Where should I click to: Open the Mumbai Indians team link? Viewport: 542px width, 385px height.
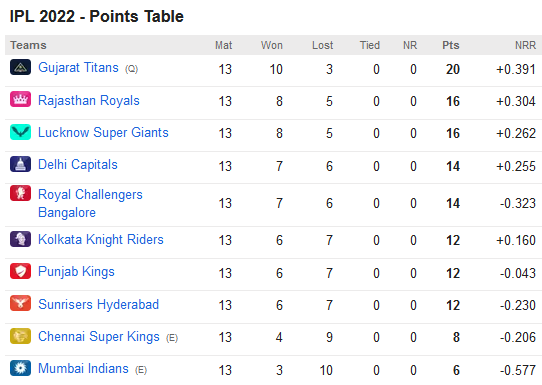(x=83, y=369)
